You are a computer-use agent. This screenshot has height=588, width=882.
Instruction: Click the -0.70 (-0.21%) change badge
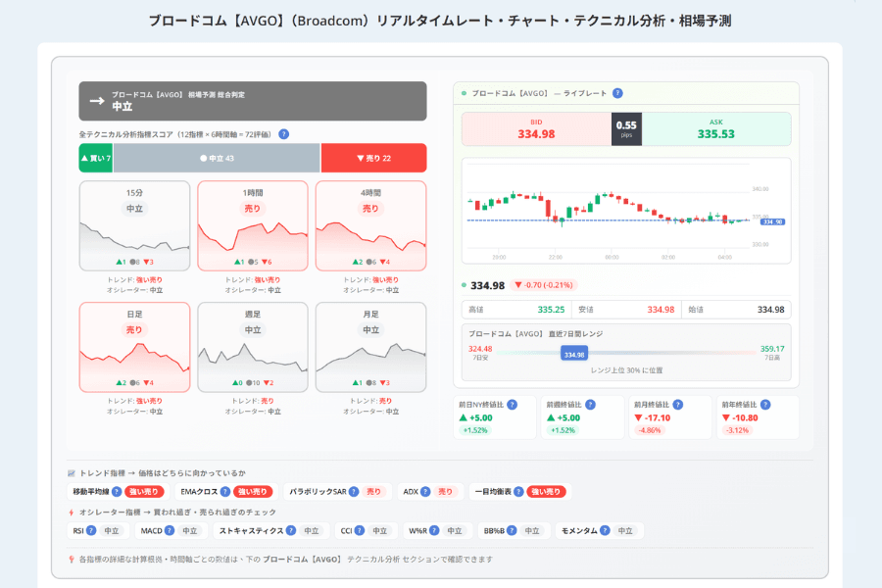544,285
